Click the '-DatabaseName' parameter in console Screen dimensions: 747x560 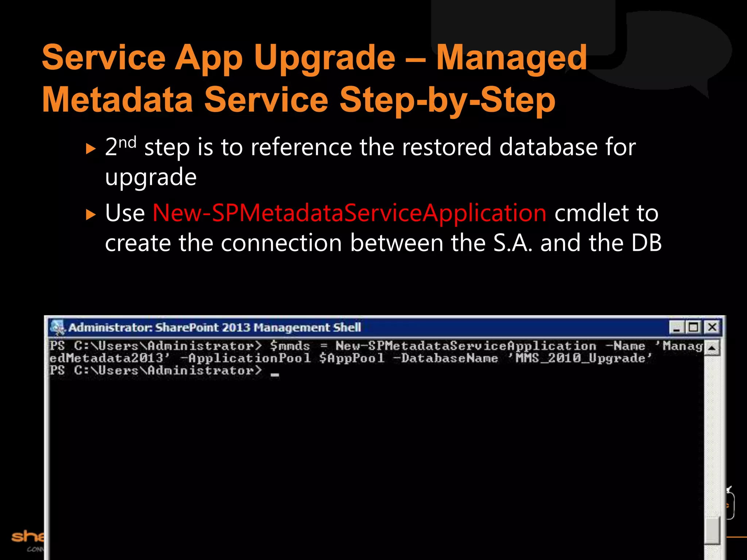coord(445,358)
